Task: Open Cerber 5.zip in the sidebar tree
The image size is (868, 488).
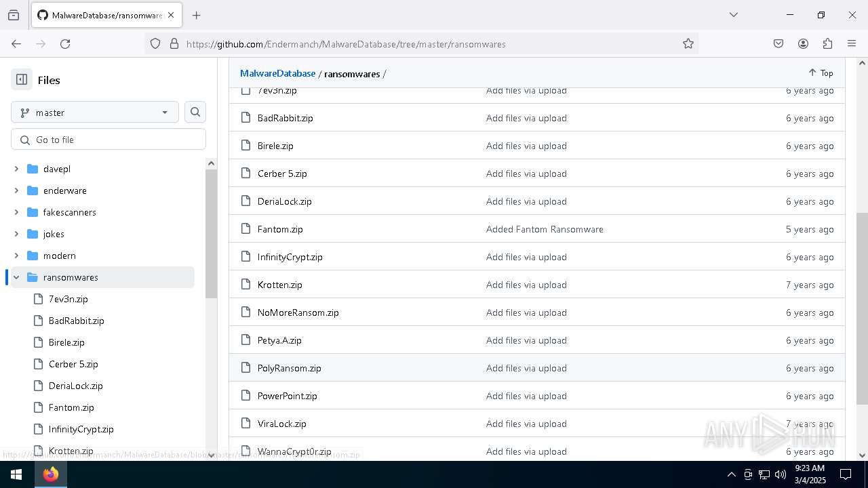Action: 73,364
